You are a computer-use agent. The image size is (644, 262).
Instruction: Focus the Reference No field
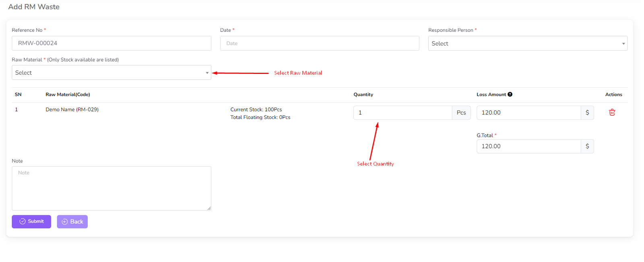(111, 43)
